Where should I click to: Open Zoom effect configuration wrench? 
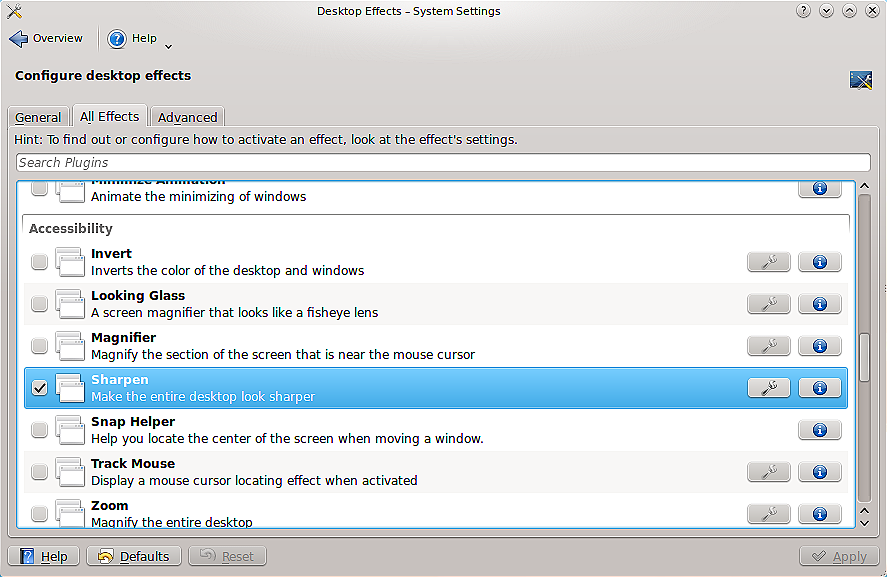point(768,514)
